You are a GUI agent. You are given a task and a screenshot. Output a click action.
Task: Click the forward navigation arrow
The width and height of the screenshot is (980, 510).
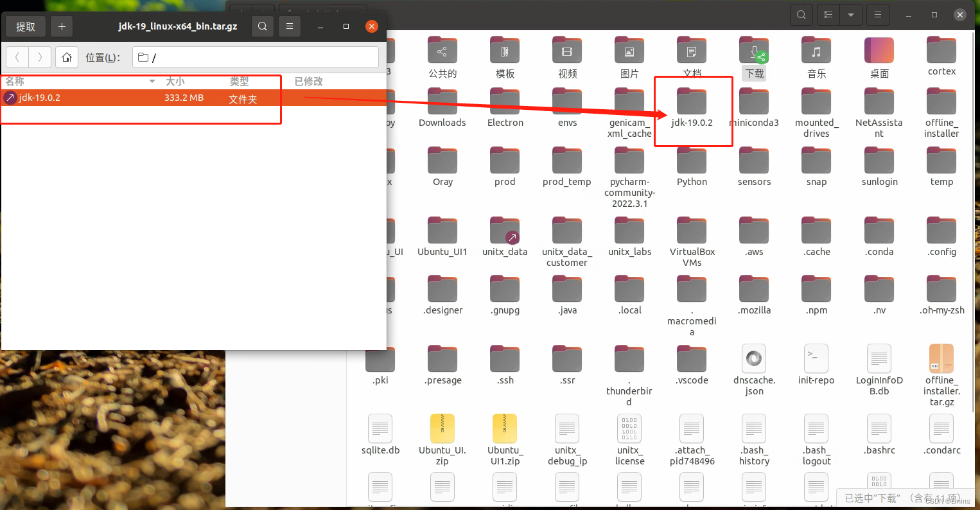click(x=40, y=57)
